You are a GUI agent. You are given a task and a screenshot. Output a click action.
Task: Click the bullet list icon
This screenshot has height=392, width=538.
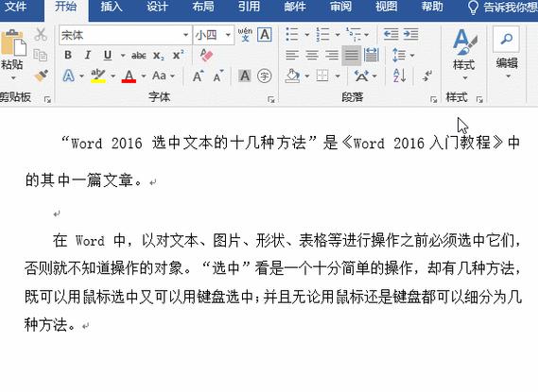(292, 35)
